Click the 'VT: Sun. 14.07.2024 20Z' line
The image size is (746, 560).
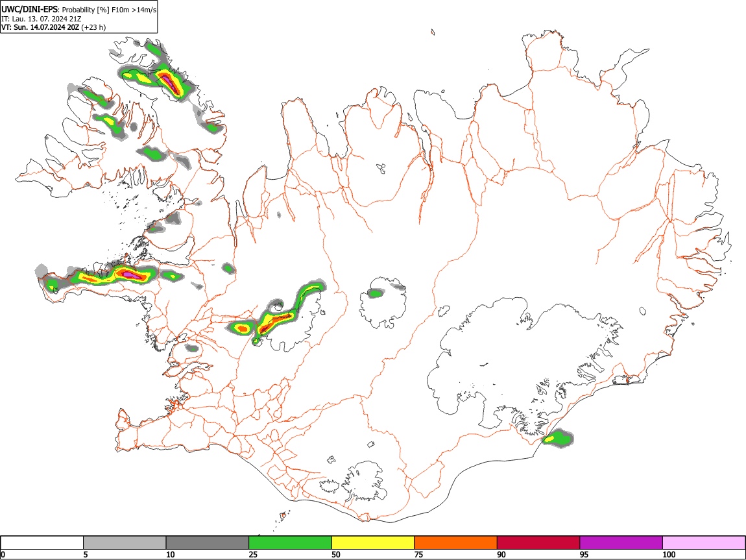pyautogui.click(x=40, y=27)
